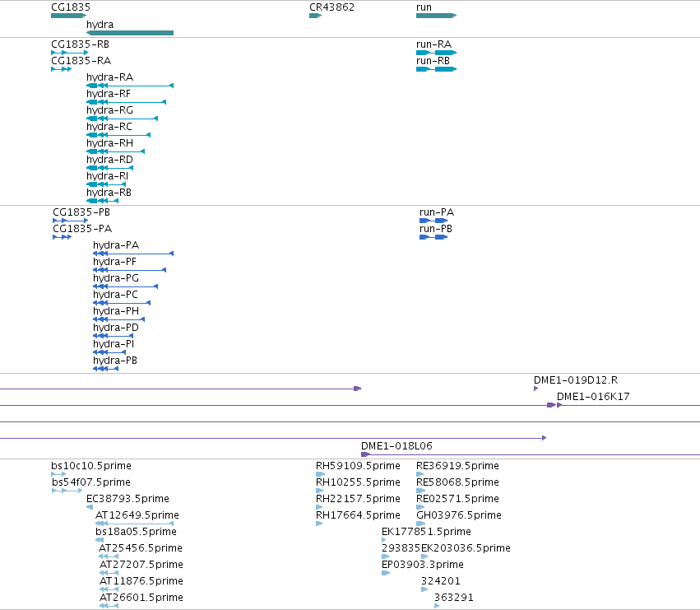Image resolution: width=700 pixels, height=610 pixels.
Task: Click the run-PB protein label
Action: coord(436,229)
